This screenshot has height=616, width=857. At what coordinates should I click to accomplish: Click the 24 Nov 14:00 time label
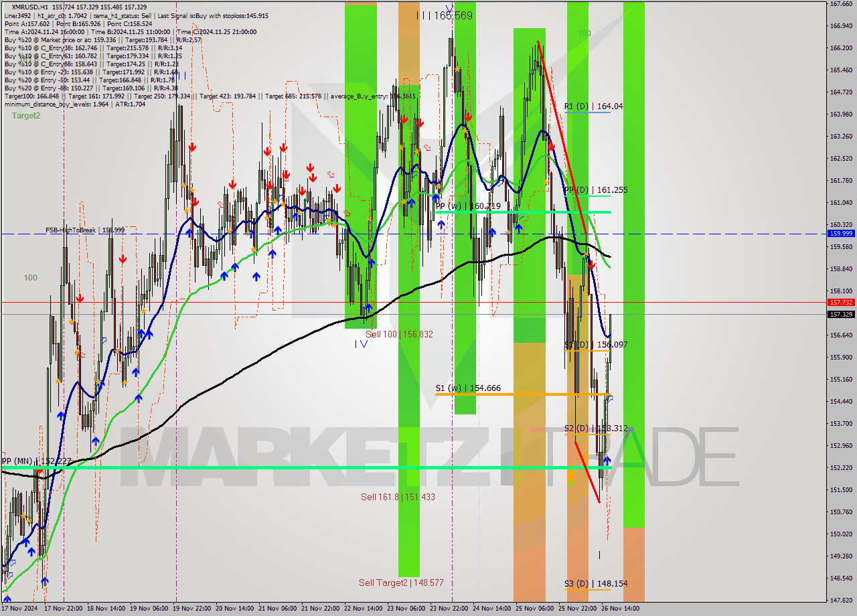491,609
